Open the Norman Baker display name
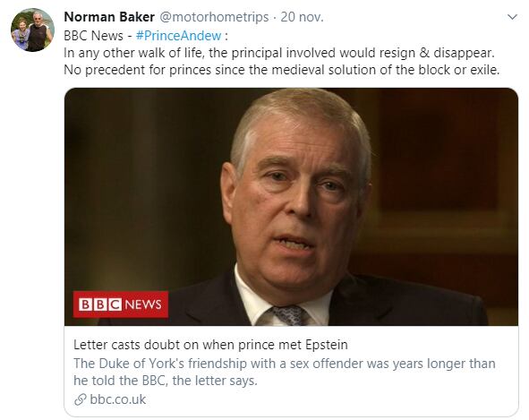 click(109, 17)
